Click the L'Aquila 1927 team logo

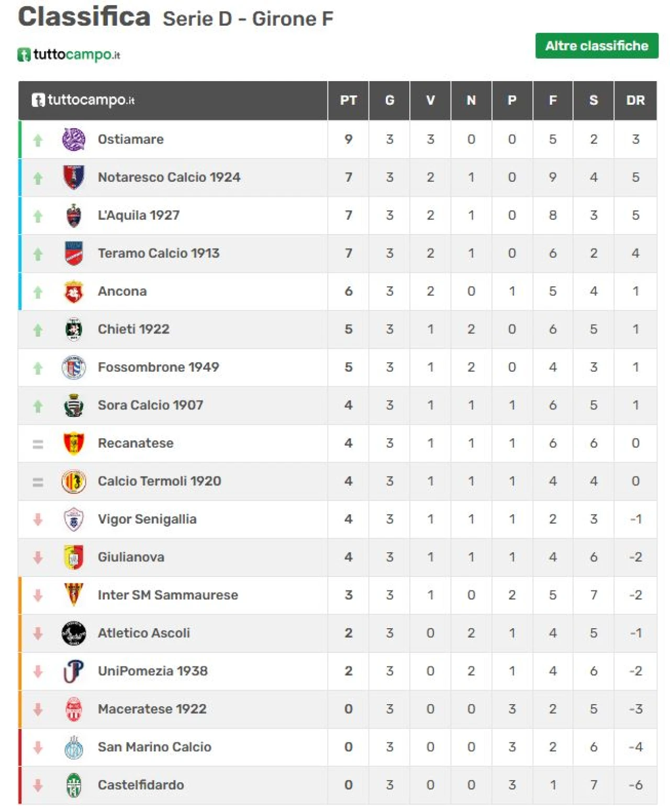73,216
